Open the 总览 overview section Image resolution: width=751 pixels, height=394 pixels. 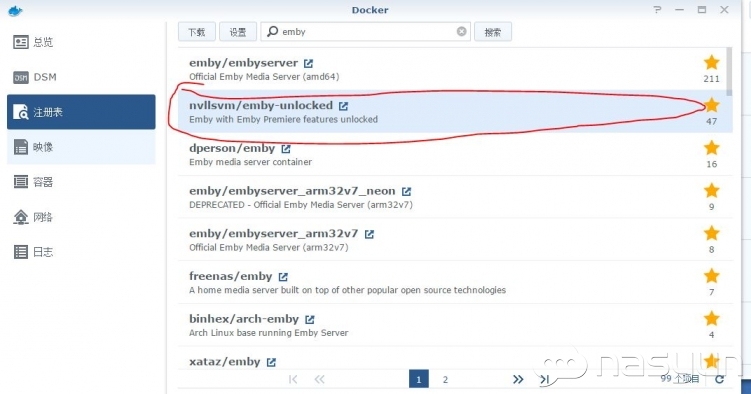pos(81,42)
